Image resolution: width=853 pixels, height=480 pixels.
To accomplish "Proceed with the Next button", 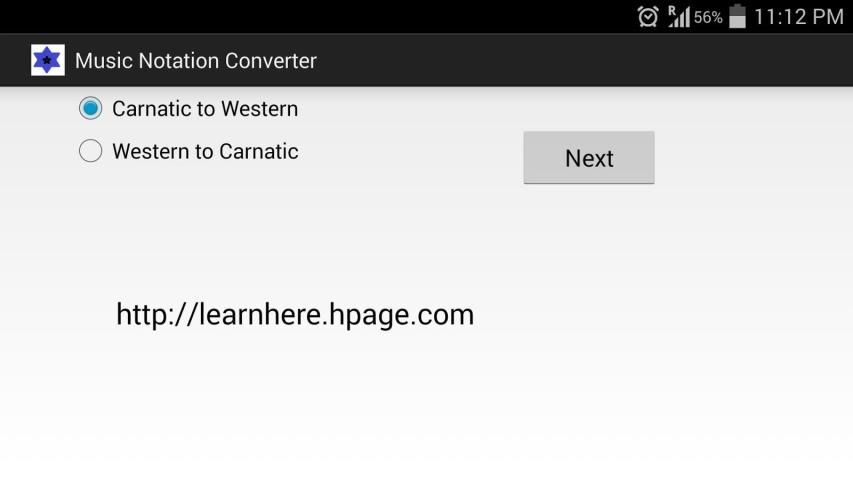I will point(589,157).
